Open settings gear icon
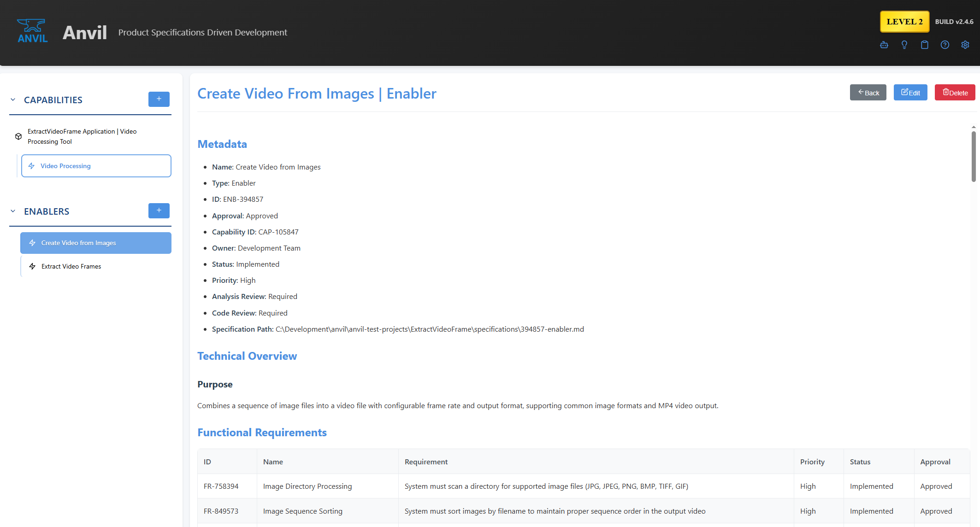The width and height of the screenshot is (980, 527). point(965,45)
